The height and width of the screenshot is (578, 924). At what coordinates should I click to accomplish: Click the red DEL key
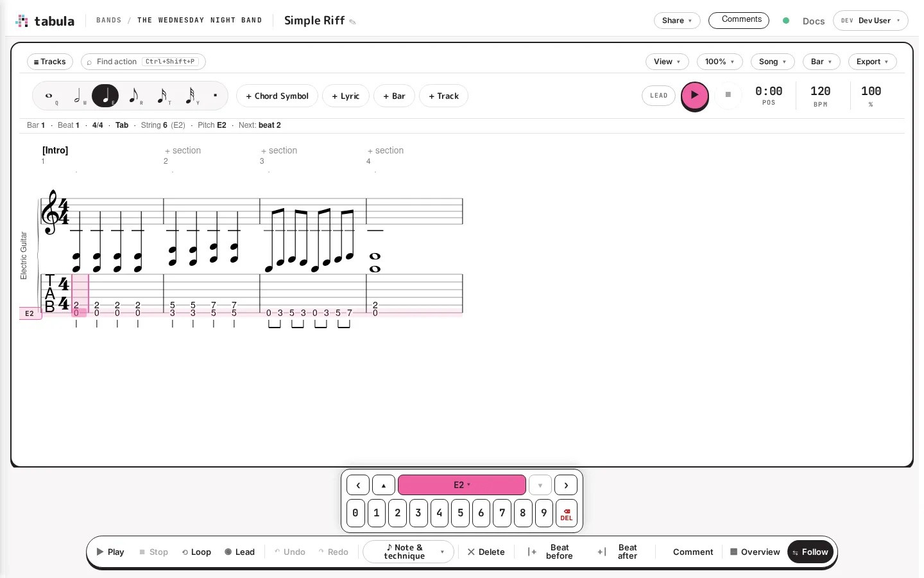coord(567,513)
